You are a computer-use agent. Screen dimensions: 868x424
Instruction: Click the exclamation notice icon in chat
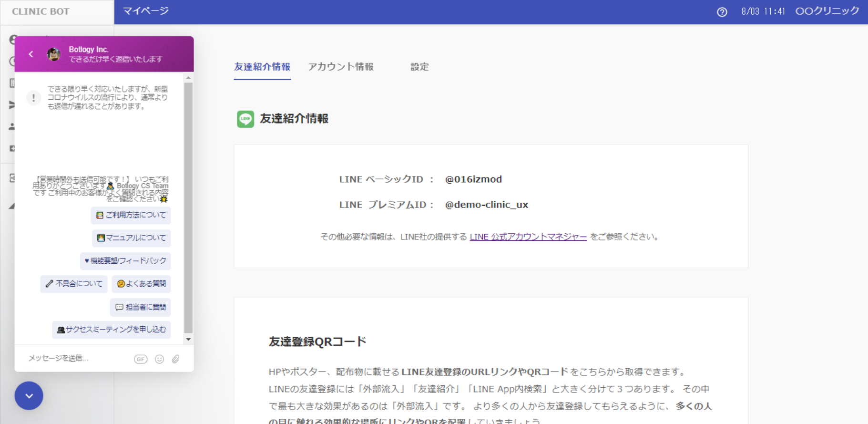tap(33, 98)
